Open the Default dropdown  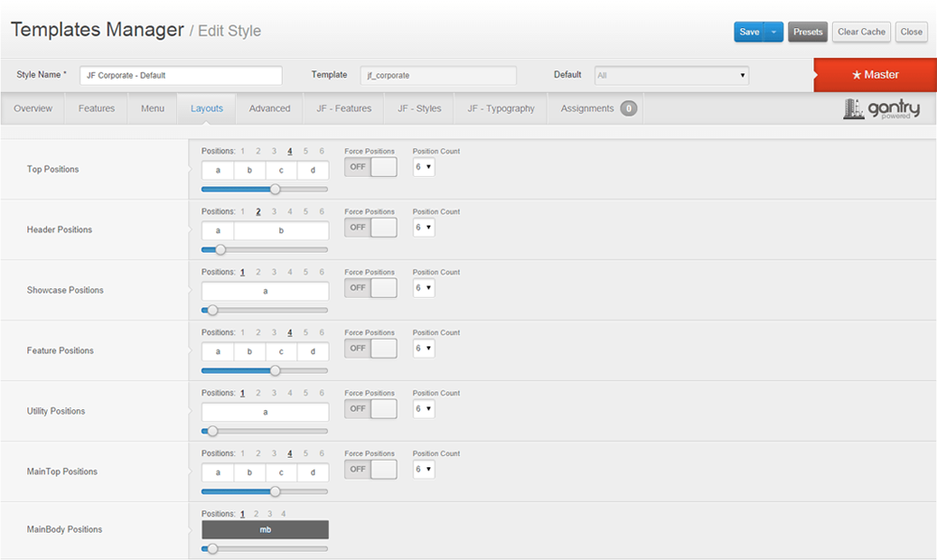[671, 75]
